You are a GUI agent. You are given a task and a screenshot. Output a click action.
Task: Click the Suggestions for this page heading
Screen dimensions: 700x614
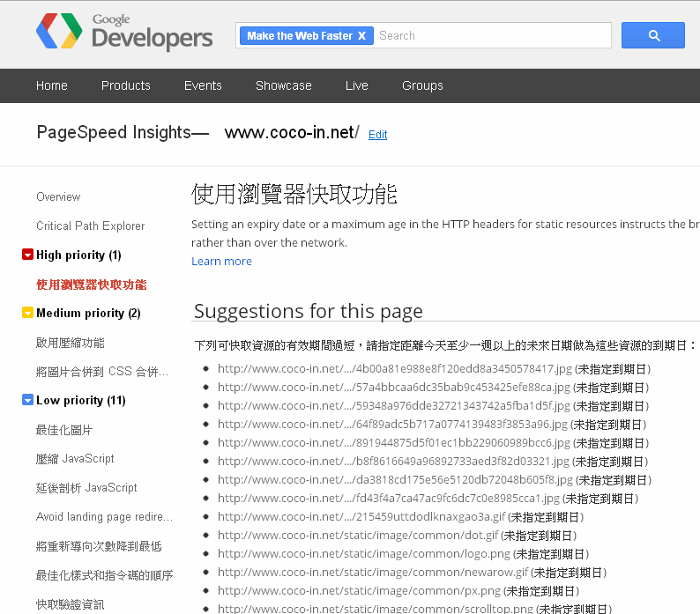(x=308, y=311)
